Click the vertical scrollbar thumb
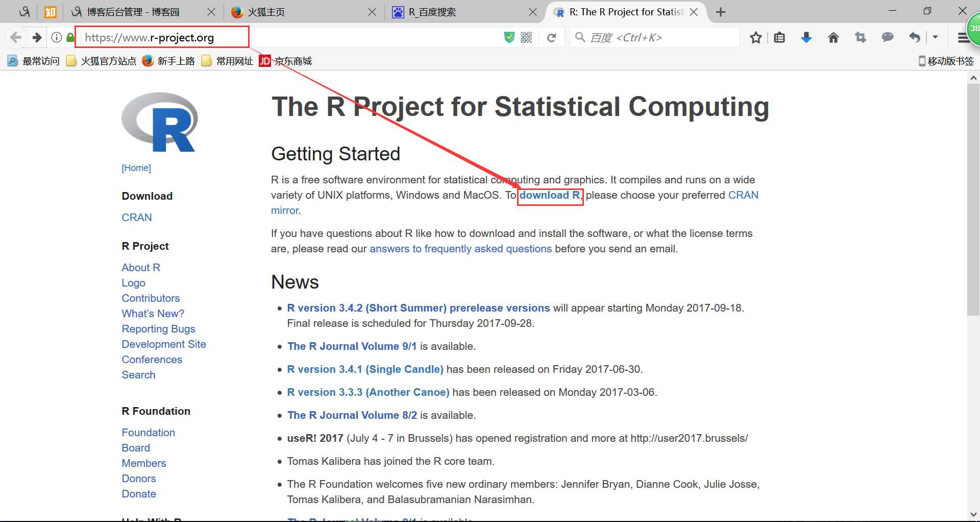This screenshot has width=980, height=522. (973, 199)
